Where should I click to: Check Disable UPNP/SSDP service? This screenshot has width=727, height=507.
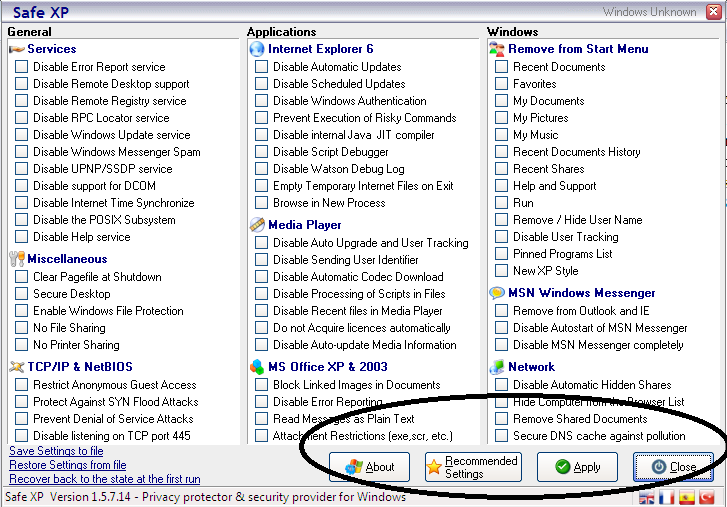click(21, 169)
